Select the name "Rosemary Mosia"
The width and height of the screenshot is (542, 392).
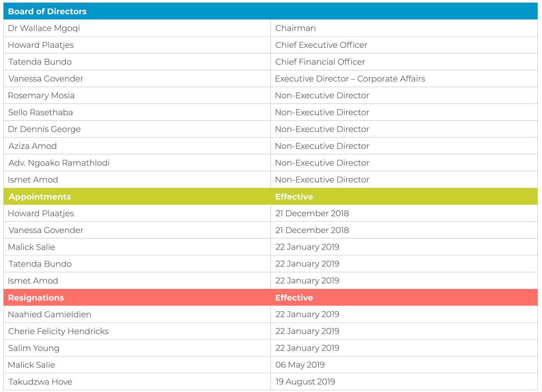click(x=41, y=96)
